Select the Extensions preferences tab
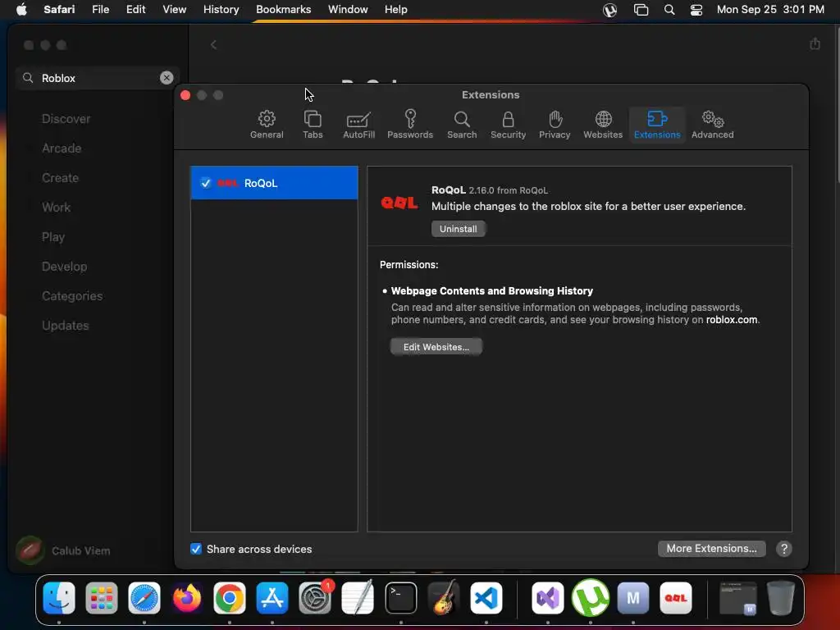 coord(657,125)
